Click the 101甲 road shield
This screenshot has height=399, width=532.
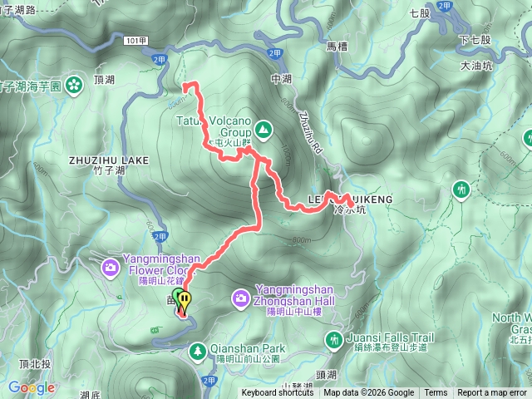pyautogui.click(x=135, y=41)
